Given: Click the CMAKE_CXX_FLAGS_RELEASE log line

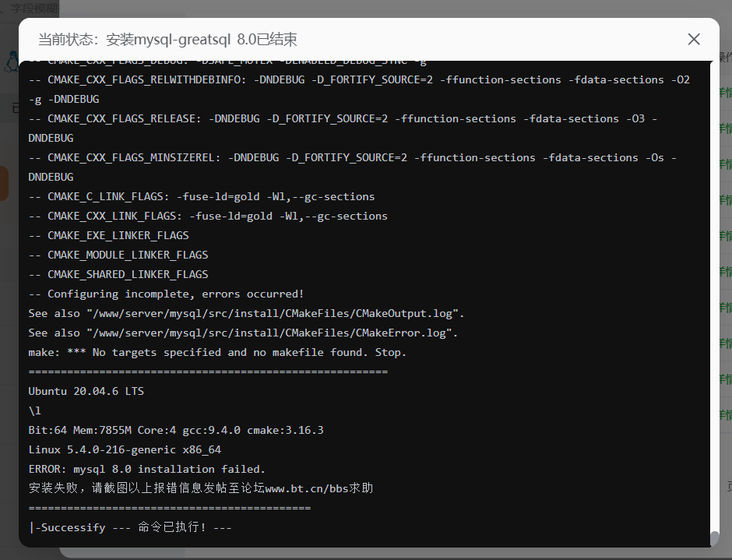Looking at the screenshot, I should [343, 129].
